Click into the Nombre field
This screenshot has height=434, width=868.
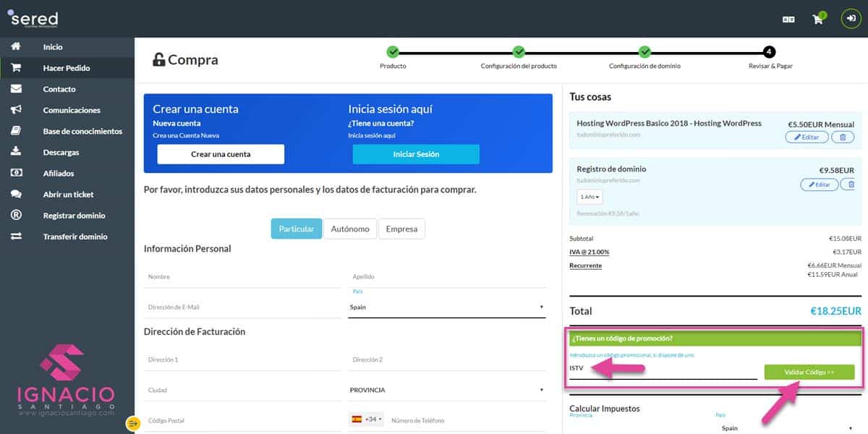[243, 277]
